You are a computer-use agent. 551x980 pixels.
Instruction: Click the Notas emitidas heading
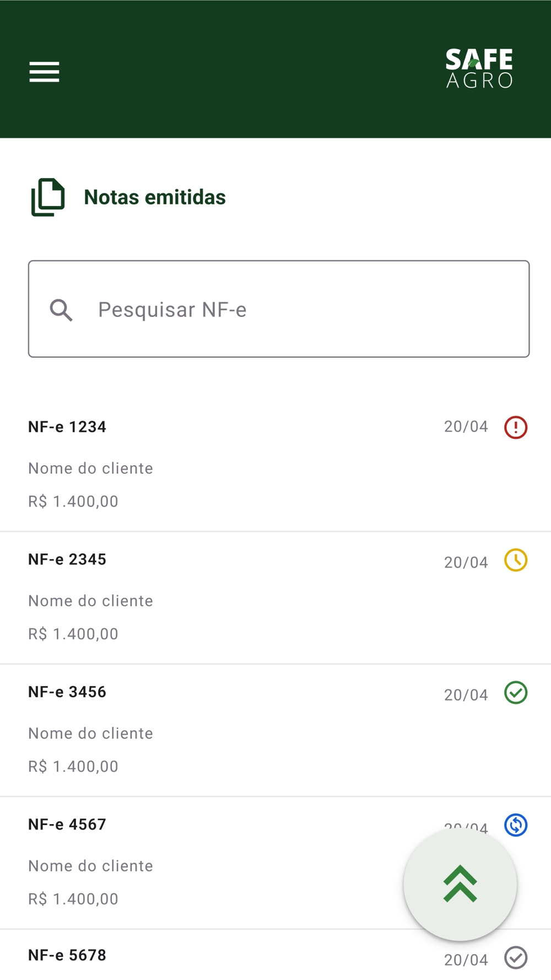(155, 197)
